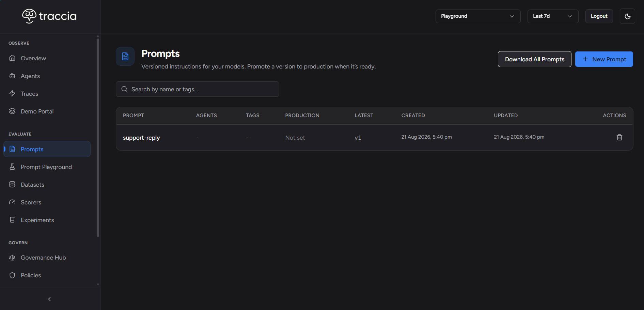Open Scorers via gauge icon

[12, 202]
